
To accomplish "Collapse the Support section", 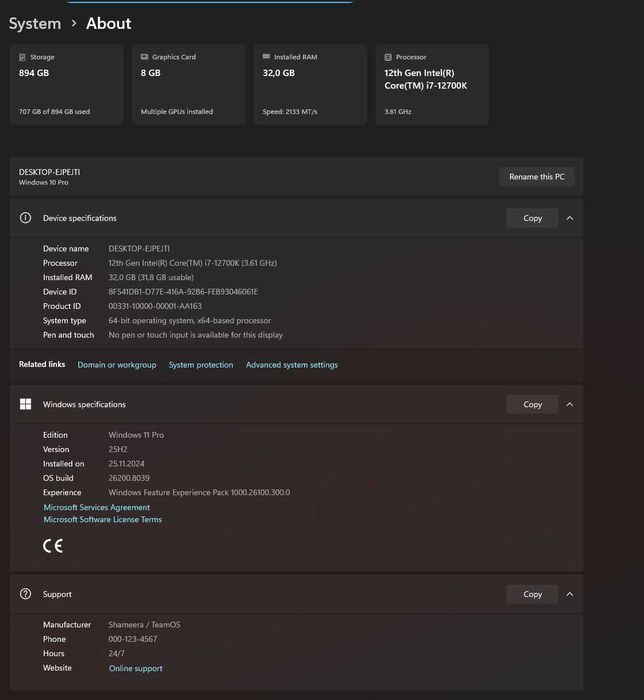I will 570,594.
